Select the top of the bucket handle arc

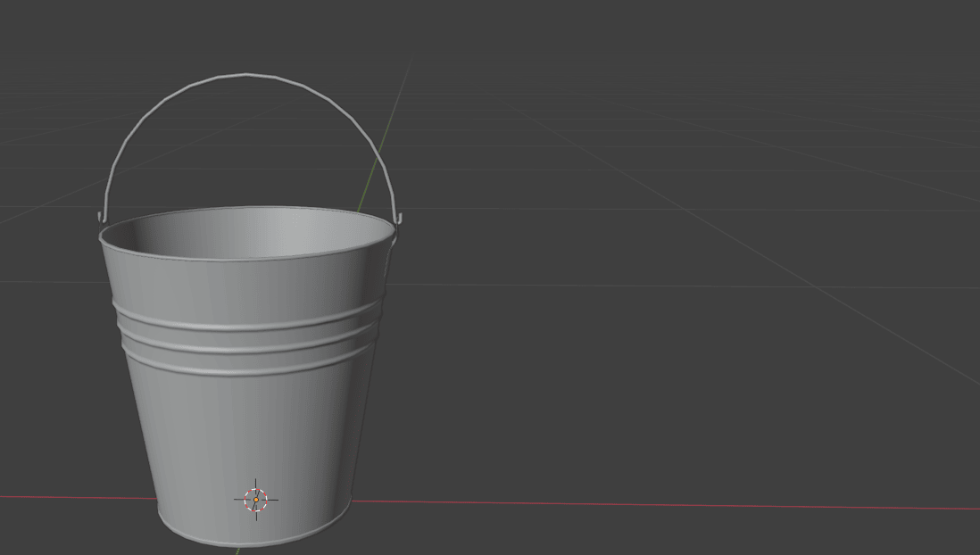click(246, 75)
